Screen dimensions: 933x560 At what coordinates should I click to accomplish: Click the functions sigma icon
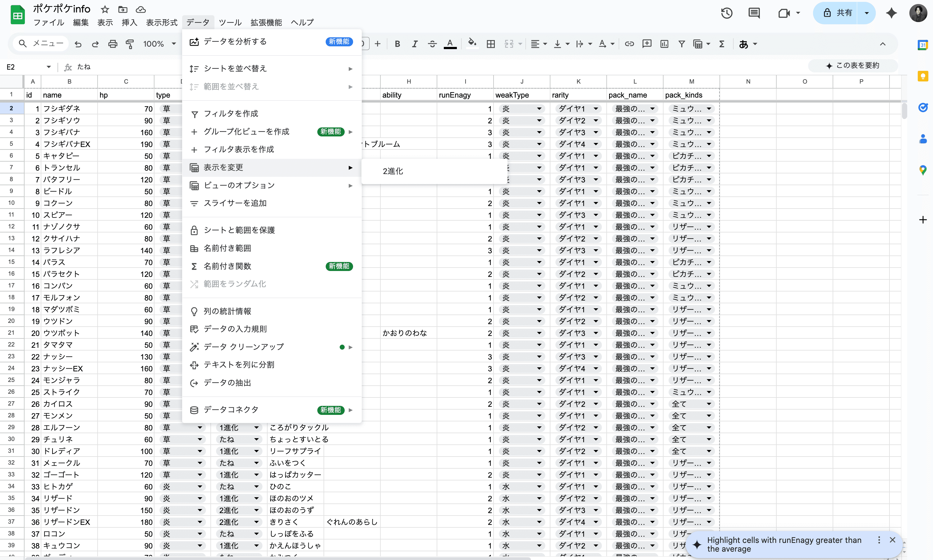click(x=722, y=44)
